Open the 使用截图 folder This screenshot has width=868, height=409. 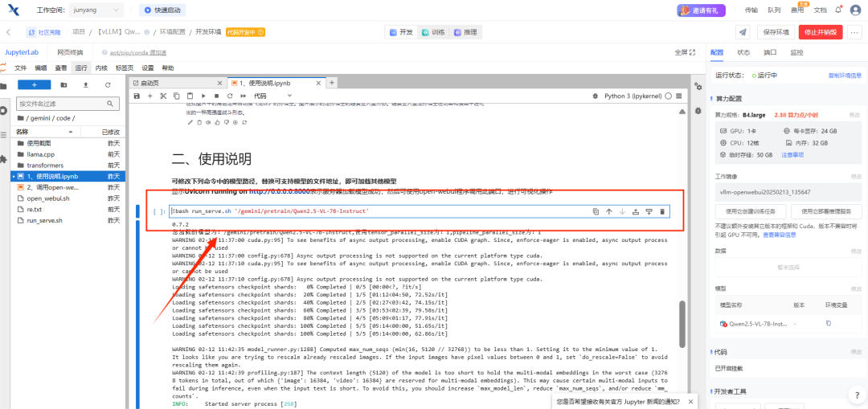tap(68, 143)
